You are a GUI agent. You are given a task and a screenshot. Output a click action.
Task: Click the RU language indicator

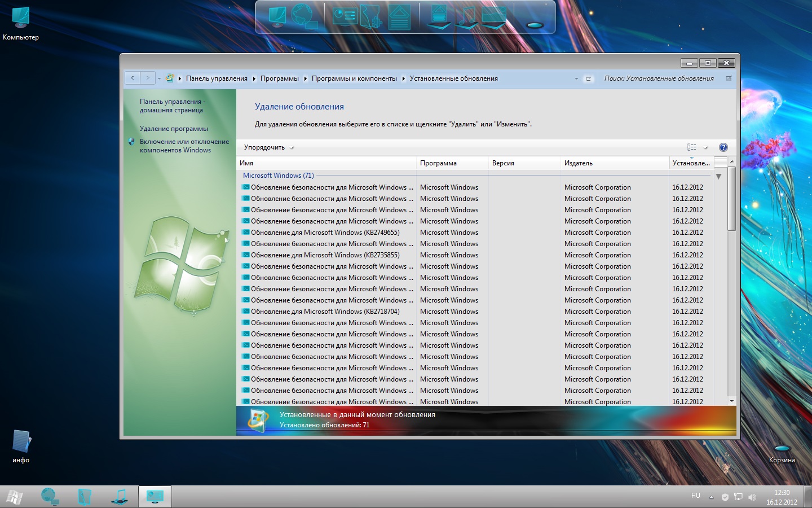coord(696,496)
